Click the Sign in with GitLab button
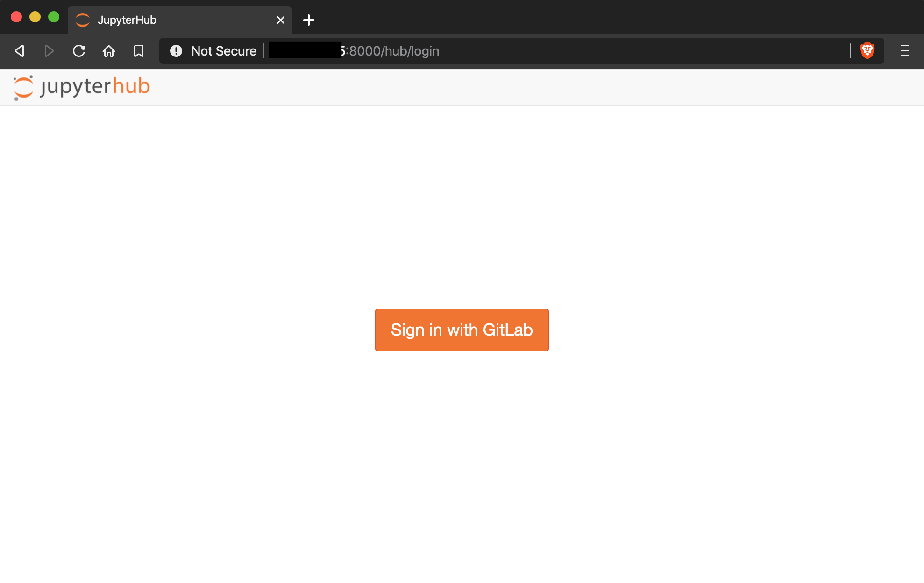 click(462, 330)
